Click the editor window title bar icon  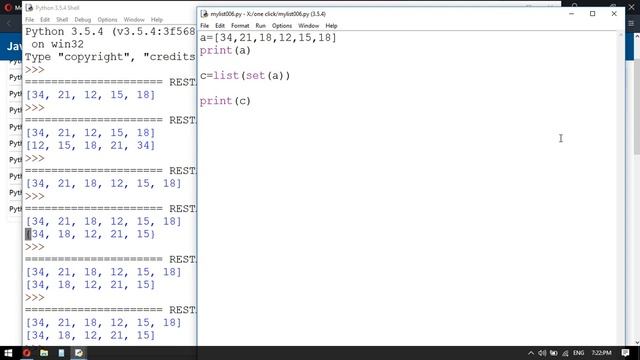pos(204,14)
